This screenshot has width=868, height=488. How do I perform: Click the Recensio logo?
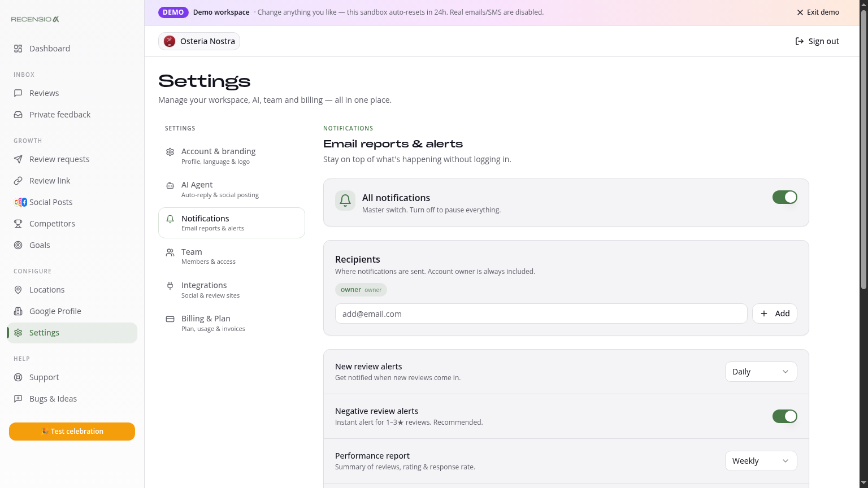[35, 19]
